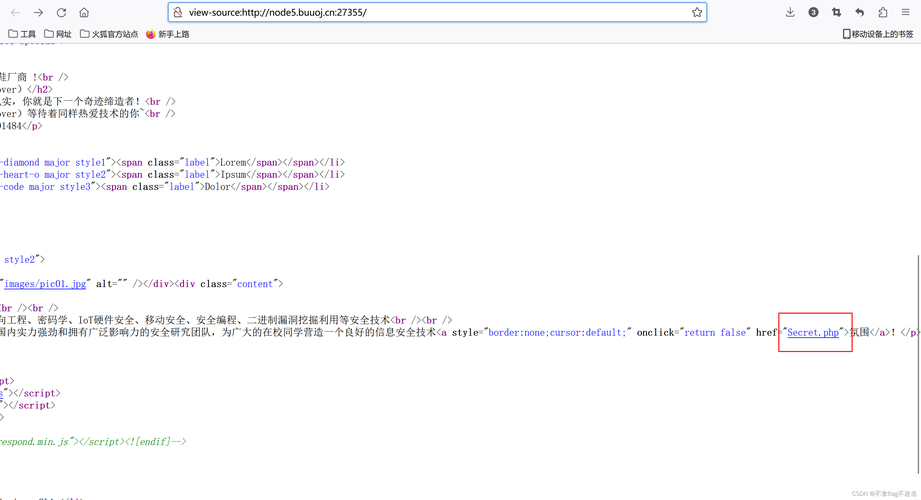Open the images/pic01.jpg link
921x500 pixels.
(x=45, y=284)
